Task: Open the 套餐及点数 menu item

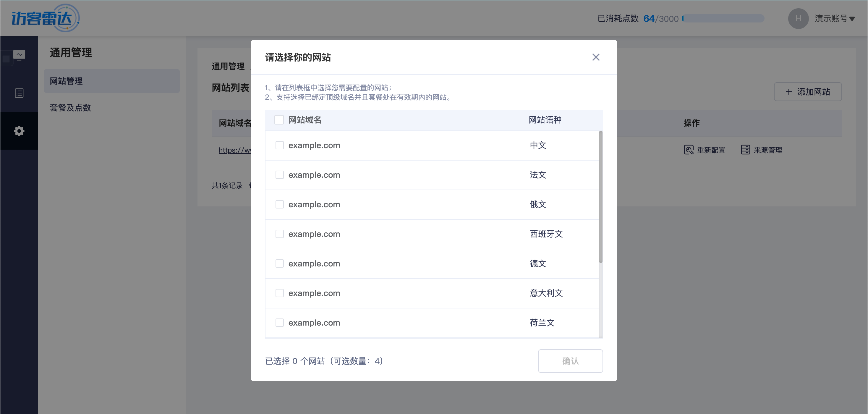Action: pyautogui.click(x=70, y=108)
